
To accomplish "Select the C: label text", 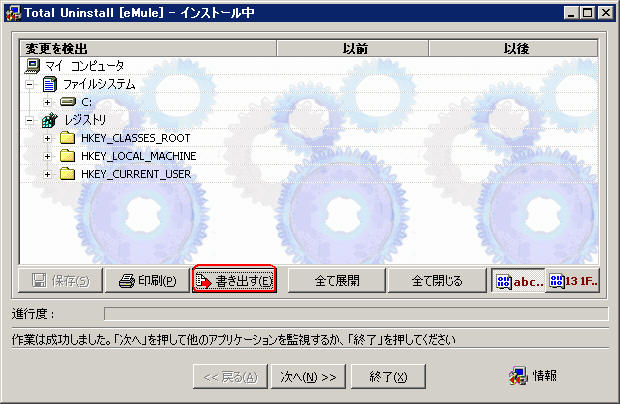I will pos(87,102).
